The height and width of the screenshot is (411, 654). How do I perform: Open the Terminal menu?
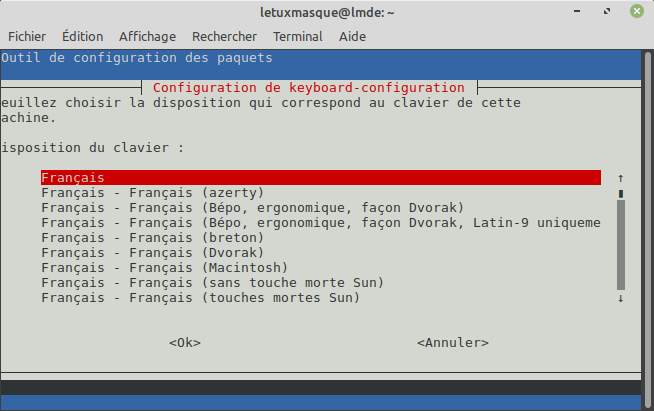pos(298,36)
